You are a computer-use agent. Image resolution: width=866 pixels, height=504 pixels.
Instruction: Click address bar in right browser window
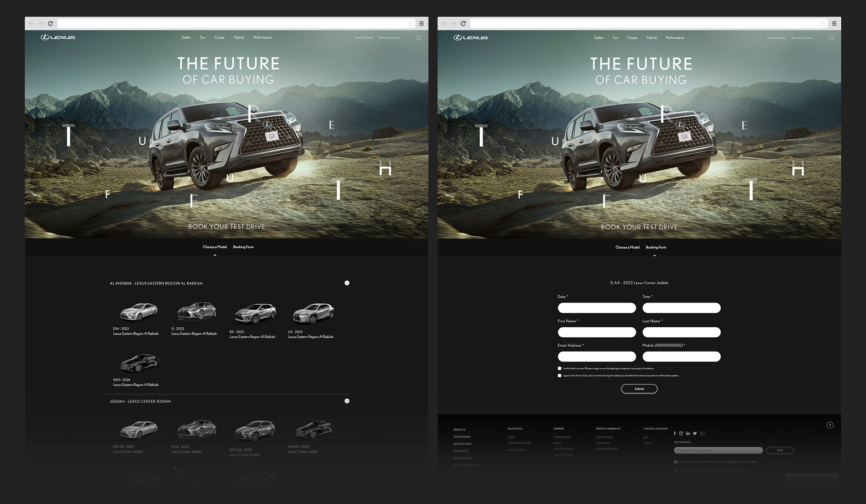(x=648, y=23)
